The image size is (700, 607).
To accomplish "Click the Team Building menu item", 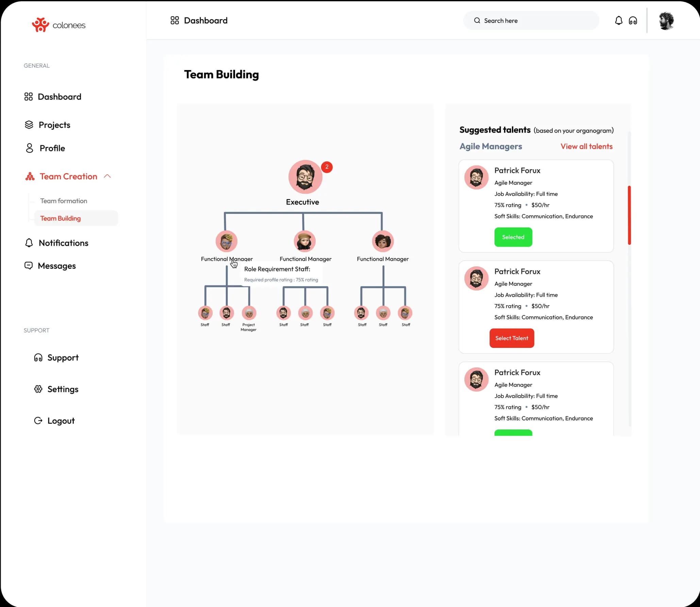I will [60, 218].
